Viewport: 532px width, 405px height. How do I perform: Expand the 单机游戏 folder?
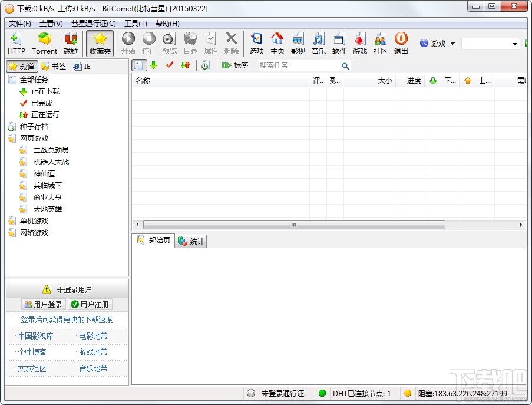click(x=34, y=221)
